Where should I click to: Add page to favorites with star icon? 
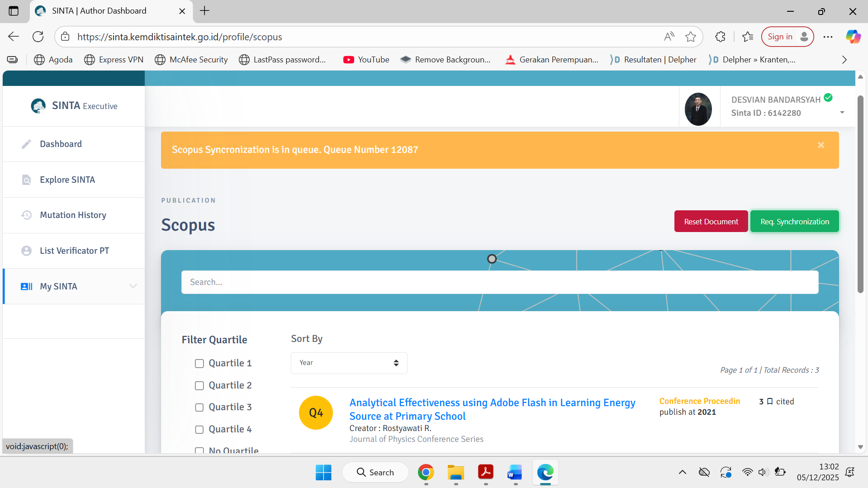tap(690, 37)
